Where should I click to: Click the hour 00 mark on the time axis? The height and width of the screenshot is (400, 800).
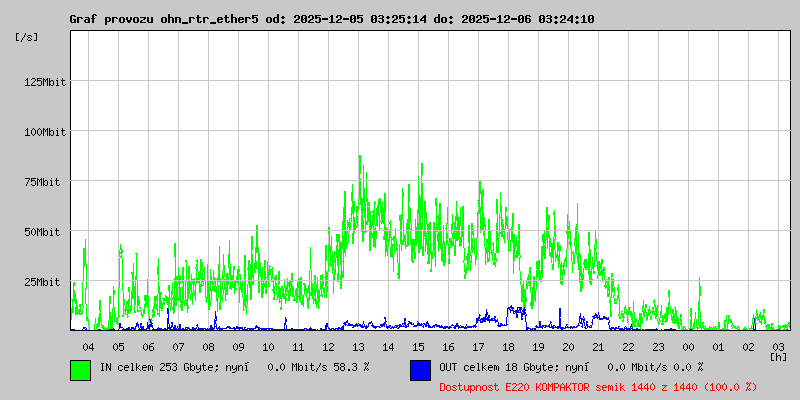(688, 346)
